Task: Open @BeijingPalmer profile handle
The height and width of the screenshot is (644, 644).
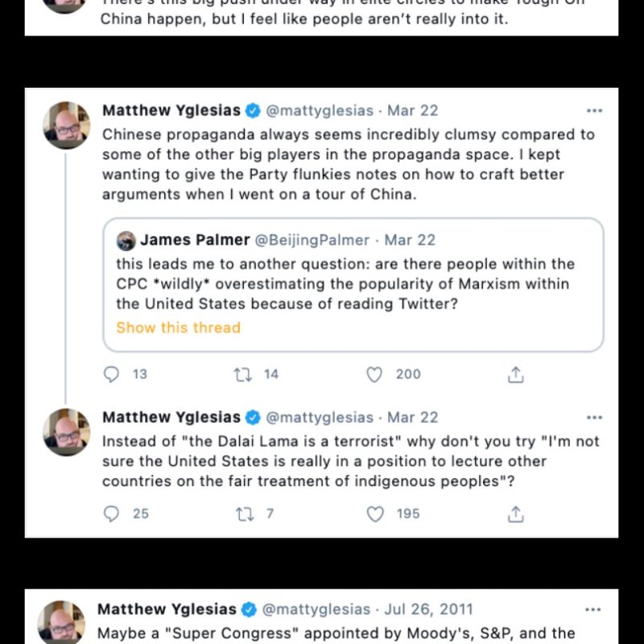Action: (312, 240)
